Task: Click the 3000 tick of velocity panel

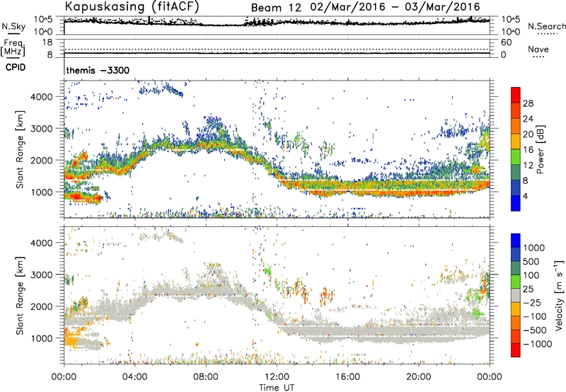Action: tap(42, 275)
